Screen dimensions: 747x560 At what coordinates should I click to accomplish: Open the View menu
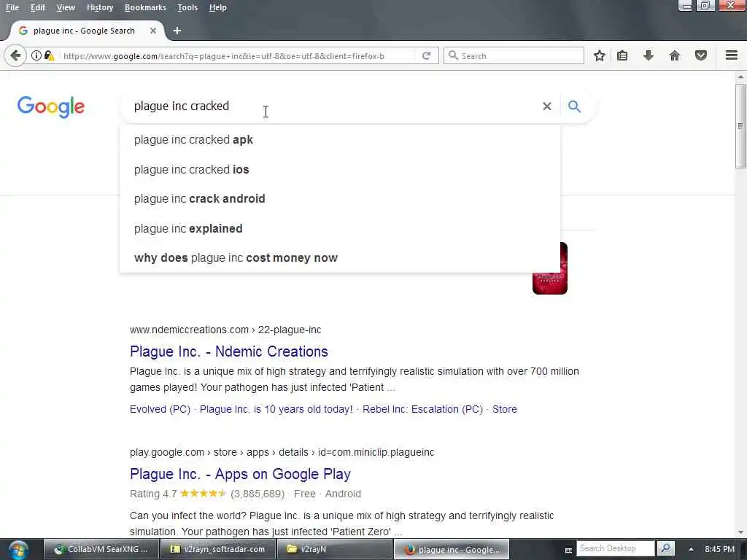(x=66, y=7)
